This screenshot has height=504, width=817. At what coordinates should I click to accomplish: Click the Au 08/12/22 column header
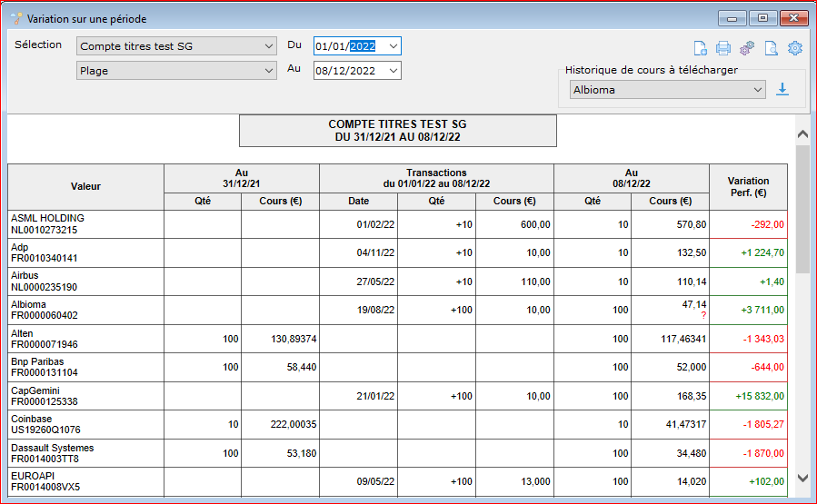tap(632, 178)
